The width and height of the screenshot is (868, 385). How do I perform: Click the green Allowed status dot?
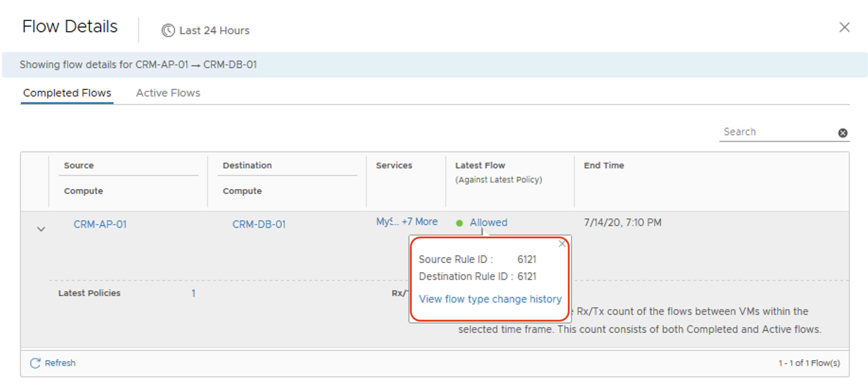click(459, 223)
